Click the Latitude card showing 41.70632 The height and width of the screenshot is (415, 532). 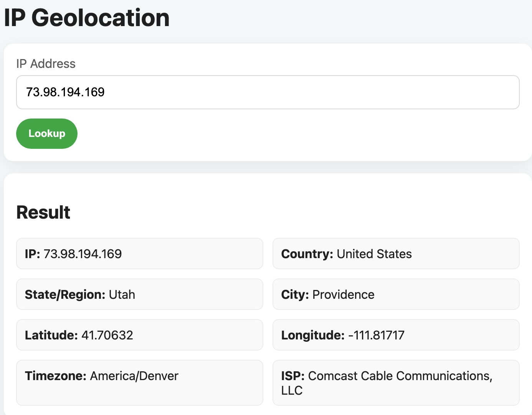(x=139, y=335)
